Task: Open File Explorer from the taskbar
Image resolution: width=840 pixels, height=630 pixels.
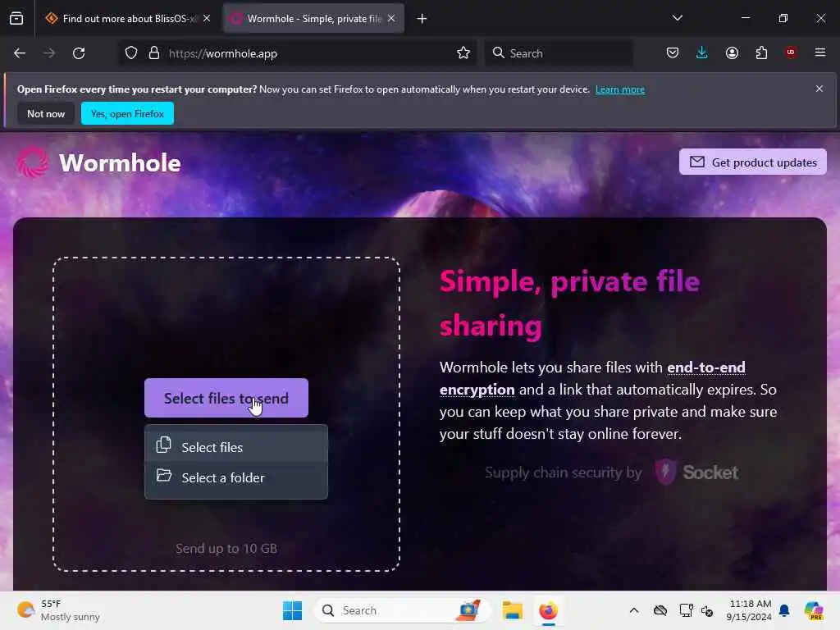Action: point(512,610)
